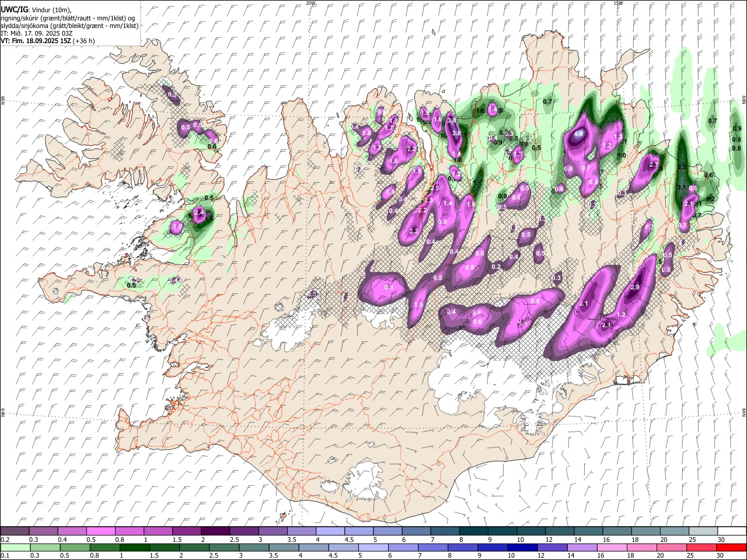Viewport: 747px width, 560px height.
Task: Click the 'VT: Fim. 18.09.2025 15Z' valid time
Action: [36, 41]
